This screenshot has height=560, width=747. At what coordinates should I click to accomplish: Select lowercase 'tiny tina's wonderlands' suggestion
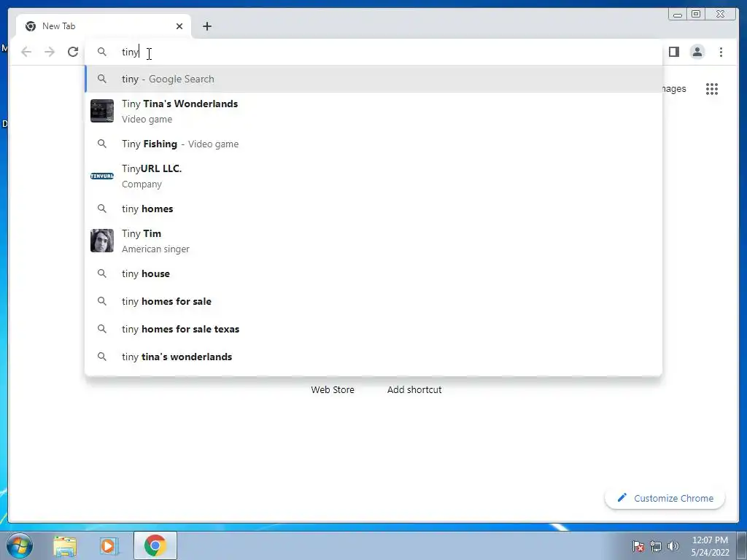(373, 357)
